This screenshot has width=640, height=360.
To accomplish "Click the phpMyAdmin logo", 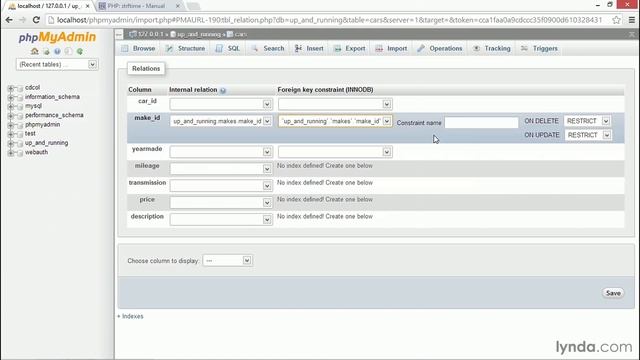I will (57, 37).
